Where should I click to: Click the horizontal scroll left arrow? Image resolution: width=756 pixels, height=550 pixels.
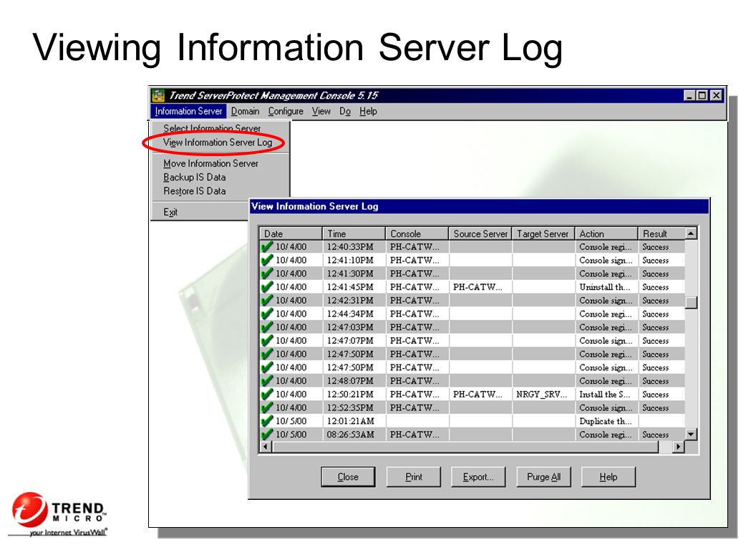266,447
